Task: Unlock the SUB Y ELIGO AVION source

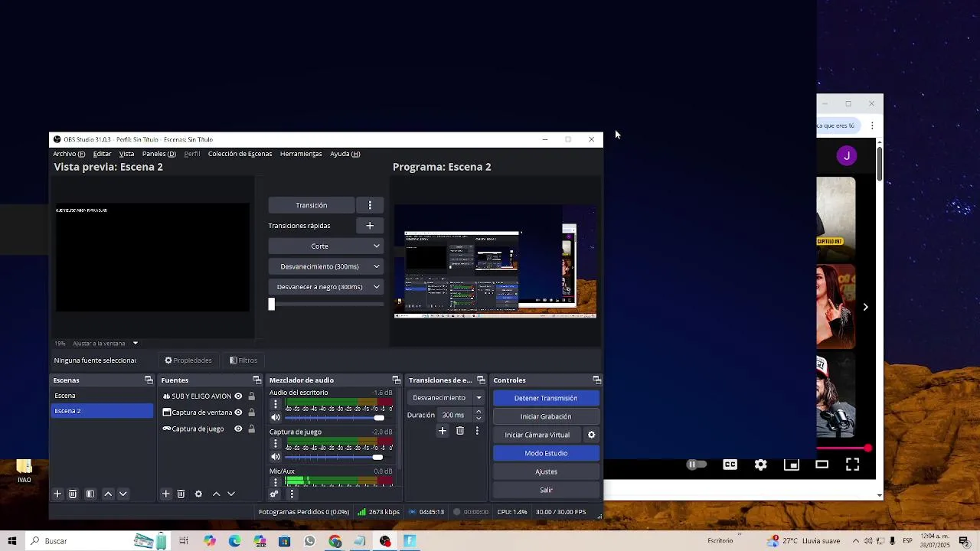Action: point(251,396)
